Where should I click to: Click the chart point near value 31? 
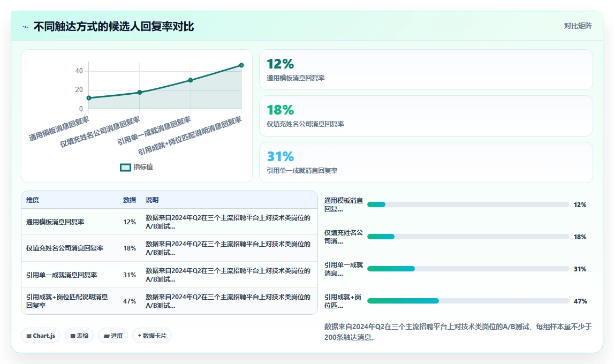(x=191, y=80)
